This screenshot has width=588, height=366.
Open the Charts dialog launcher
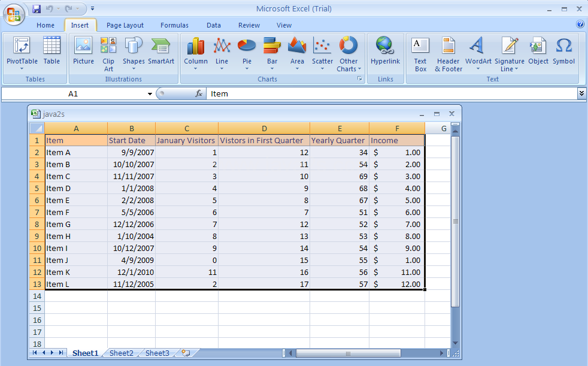click(360, 78)
